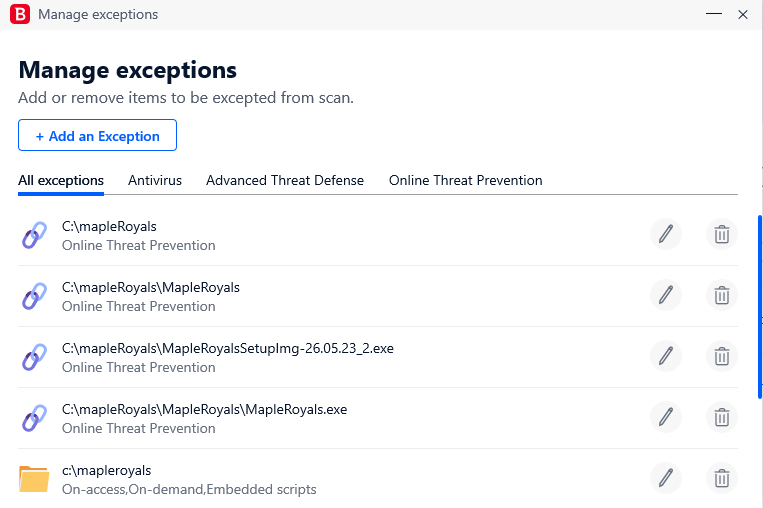The image size is (763, 508).
Task: Edit the C:\mapleRoyals\MapleRoyals folder exception
Action: [666, 295]
